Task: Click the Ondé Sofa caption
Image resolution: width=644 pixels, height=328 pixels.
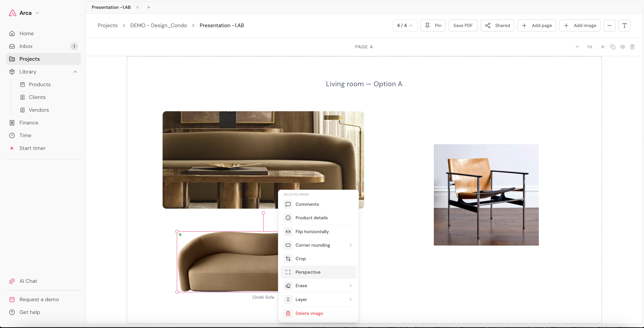Action: click(263, 297)
